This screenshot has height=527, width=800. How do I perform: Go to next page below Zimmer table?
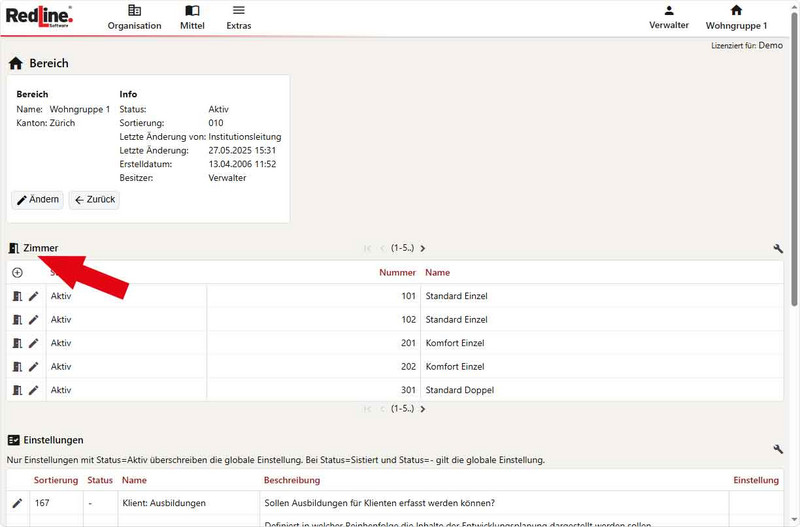coord(423,409)
